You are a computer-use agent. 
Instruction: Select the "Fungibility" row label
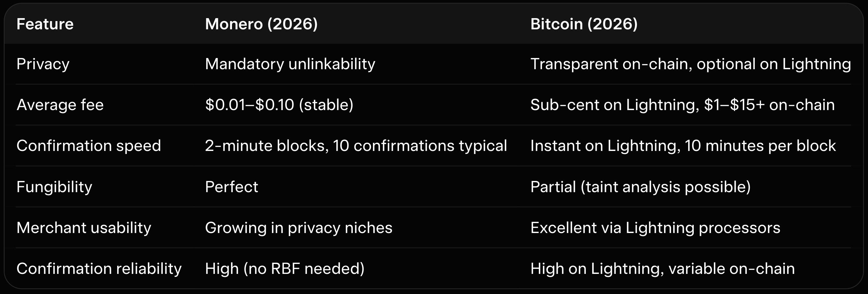[x=54, y=187]
